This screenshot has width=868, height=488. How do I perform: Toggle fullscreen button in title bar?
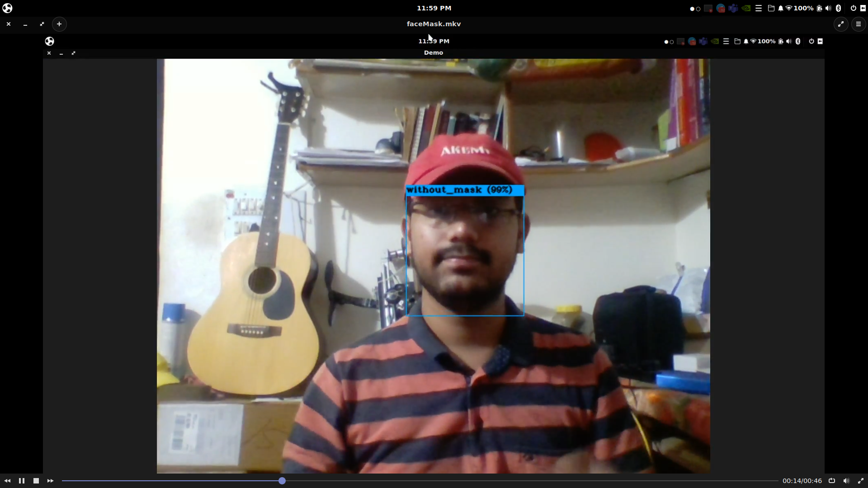point(840,24)
